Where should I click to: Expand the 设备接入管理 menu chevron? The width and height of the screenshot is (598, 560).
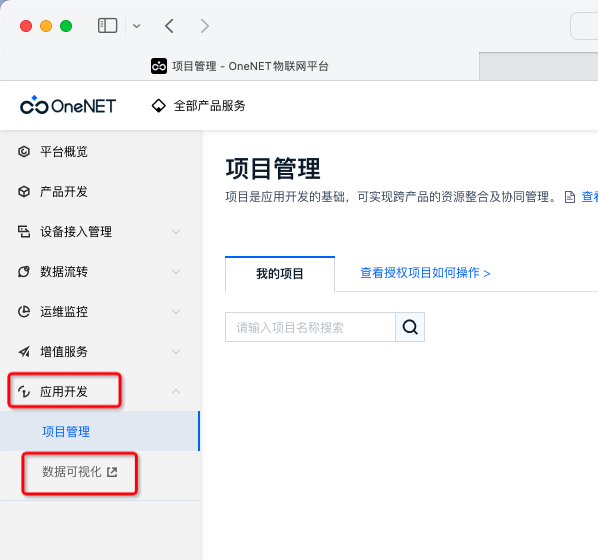coord(176,232)
